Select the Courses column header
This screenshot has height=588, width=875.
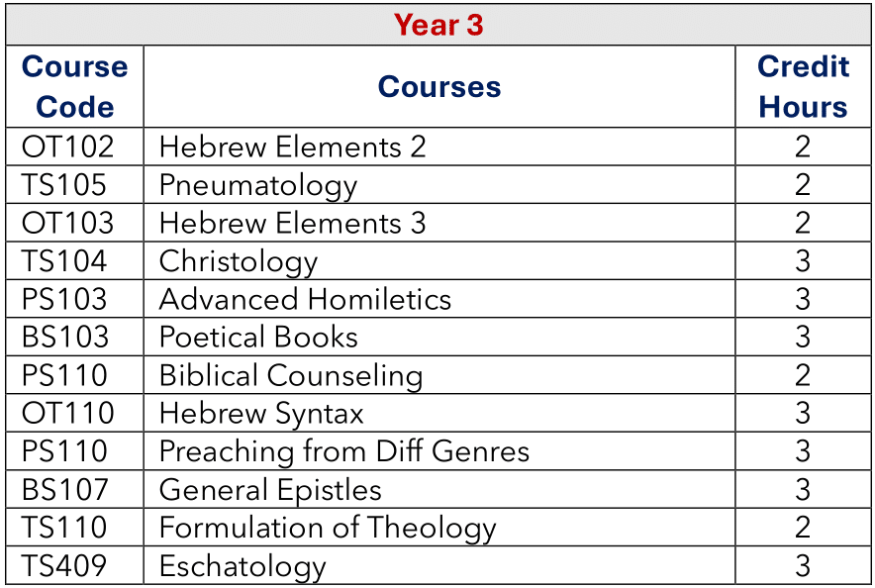pyautogui.click(x=439, y=86)
